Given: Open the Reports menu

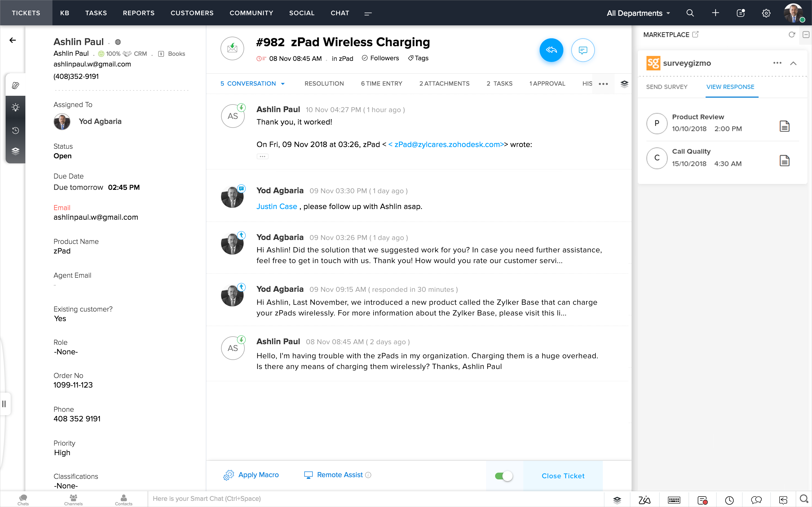Looking at the screenshot, I should point(139,13).
